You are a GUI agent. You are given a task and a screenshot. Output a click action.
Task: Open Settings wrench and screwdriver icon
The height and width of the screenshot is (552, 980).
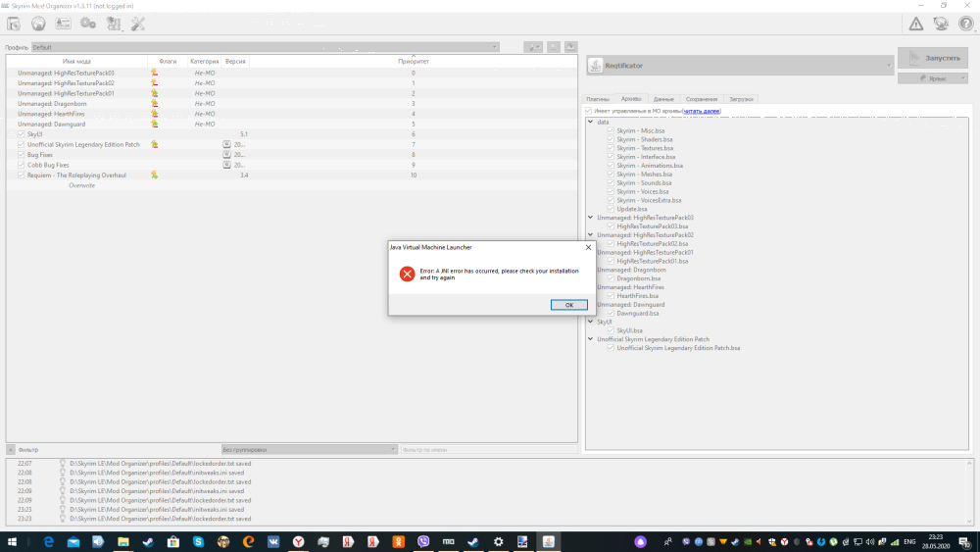coord(138,24)
